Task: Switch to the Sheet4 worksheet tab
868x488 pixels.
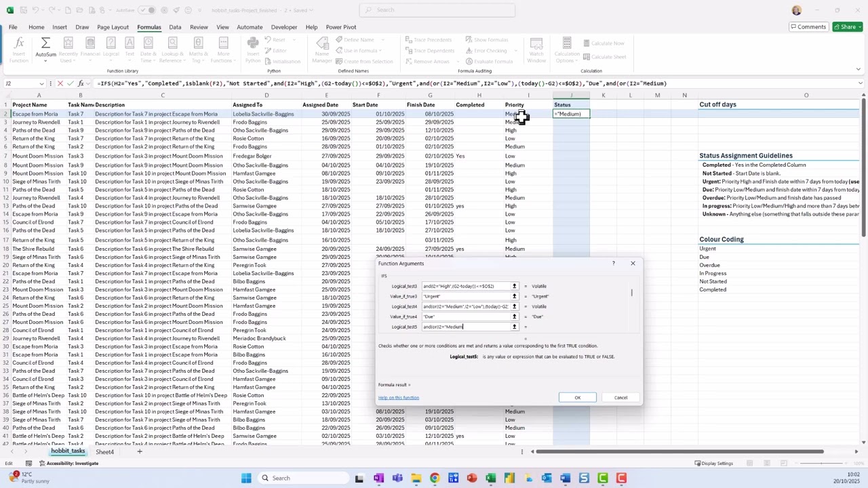Action: coord(104,452)
